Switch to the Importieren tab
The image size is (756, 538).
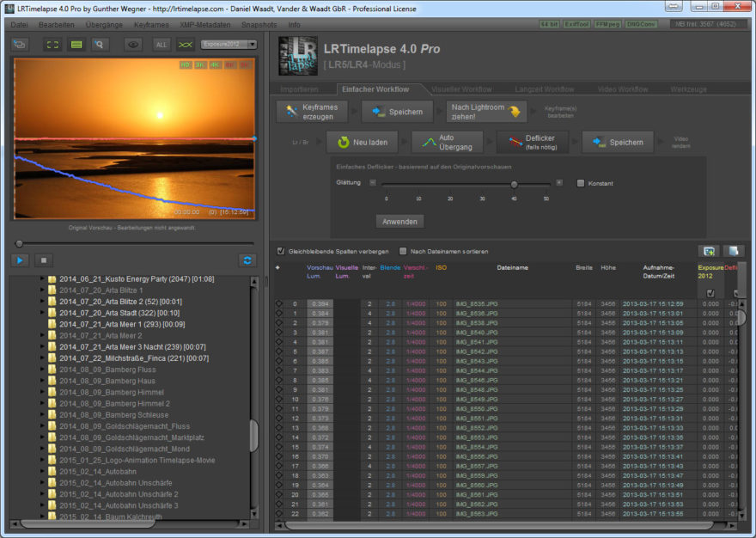(300, 89)
